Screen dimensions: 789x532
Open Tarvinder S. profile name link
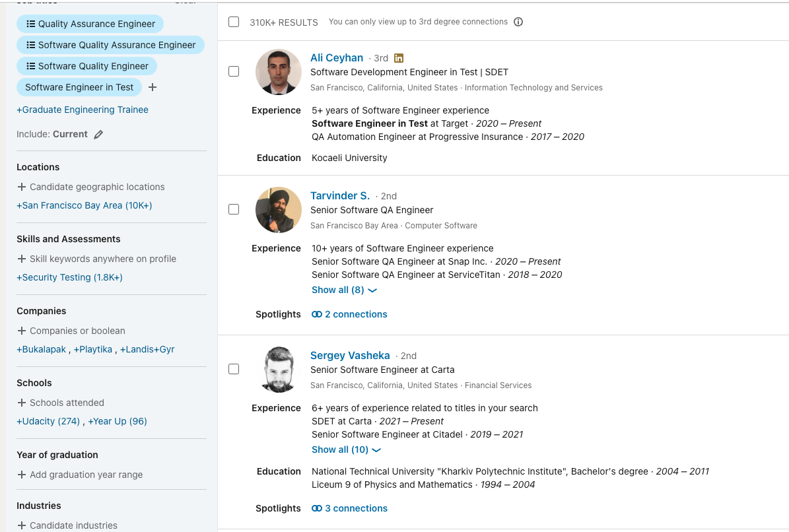coord(340,195)
